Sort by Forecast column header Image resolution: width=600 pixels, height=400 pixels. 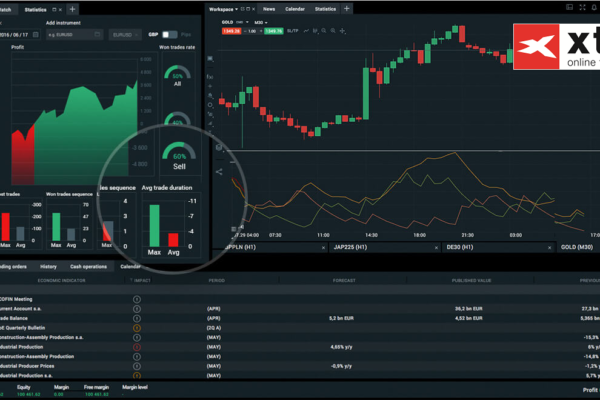[x=344, y=281]
